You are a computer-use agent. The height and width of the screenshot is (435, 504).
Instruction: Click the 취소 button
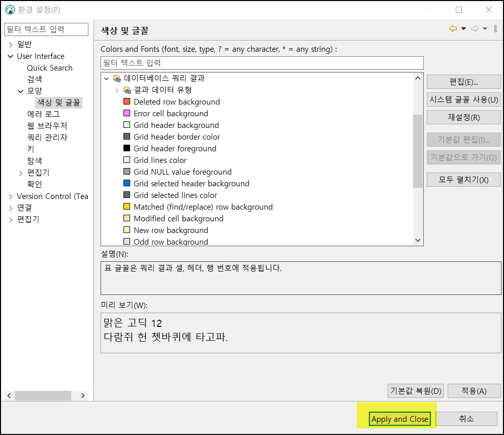[466, 419]
